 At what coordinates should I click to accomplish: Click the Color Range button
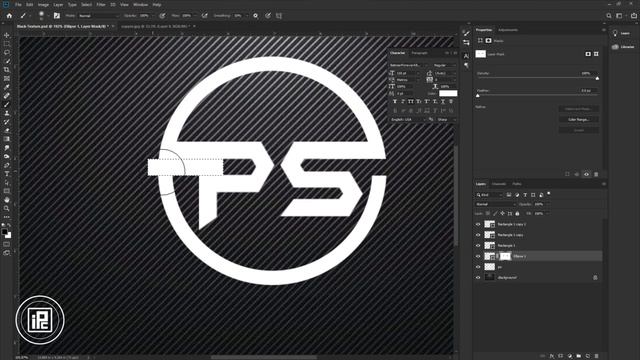coord(579,120)
